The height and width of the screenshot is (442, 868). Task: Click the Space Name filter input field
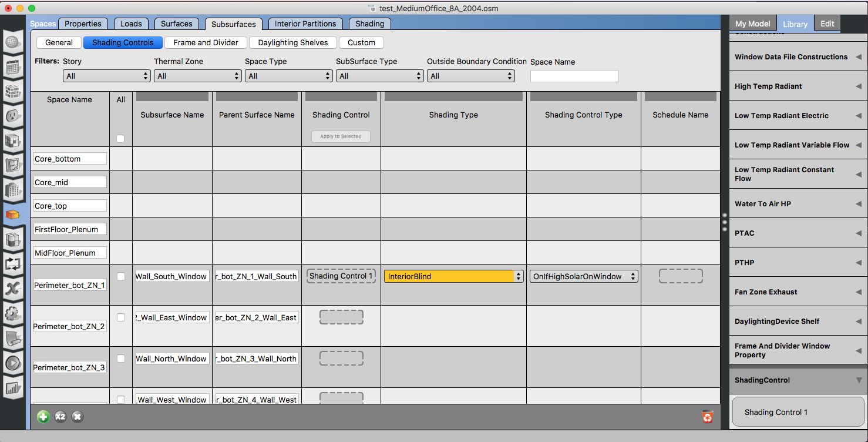point(574,76)
